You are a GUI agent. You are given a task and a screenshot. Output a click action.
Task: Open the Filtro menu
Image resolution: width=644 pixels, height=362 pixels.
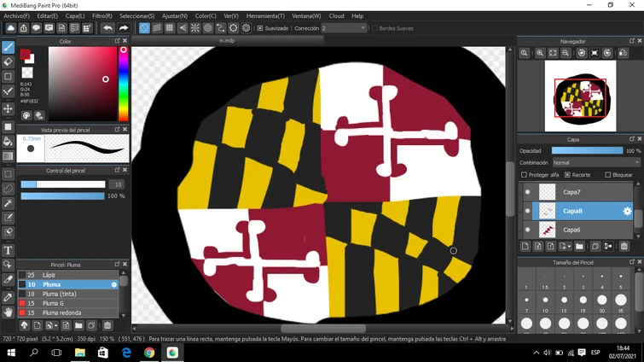coord(102,16)
